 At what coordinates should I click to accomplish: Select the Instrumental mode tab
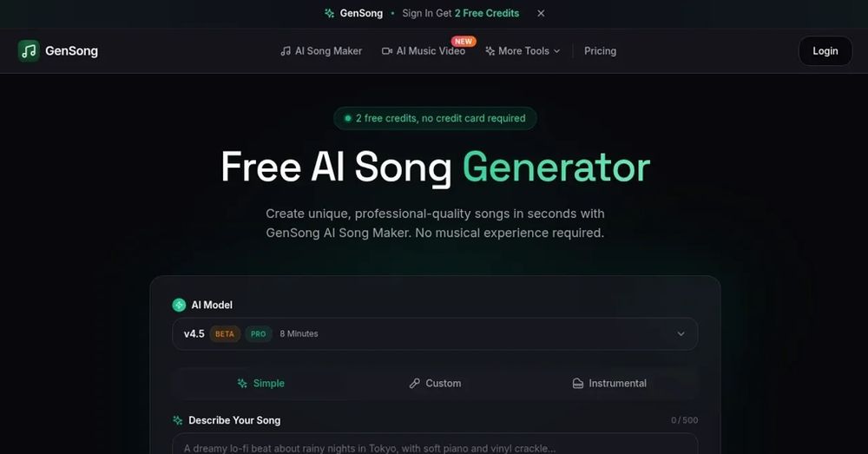coord(609,383)
